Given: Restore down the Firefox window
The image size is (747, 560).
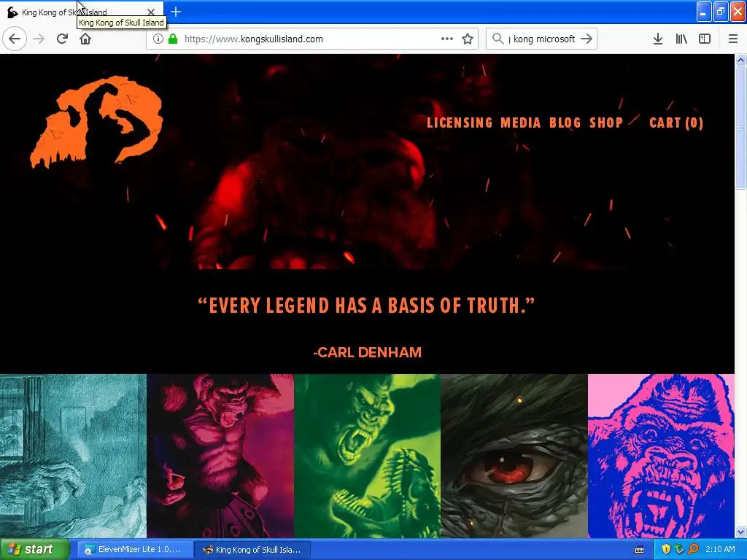Looking at the screenshot, I should [x=721, y=12].
